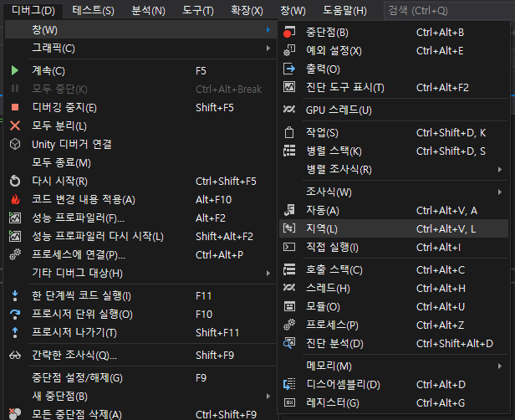Image resolution: width=515 pixels, height=420 pixels.
Task: Click the red X Detach All icon
Action: click(x=15, y=125)
